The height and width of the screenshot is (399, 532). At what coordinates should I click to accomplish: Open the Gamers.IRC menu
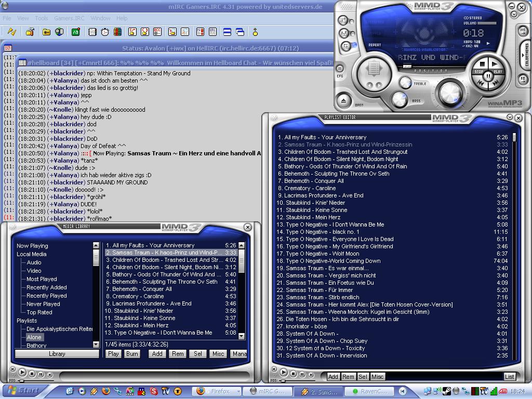[69, 18]
